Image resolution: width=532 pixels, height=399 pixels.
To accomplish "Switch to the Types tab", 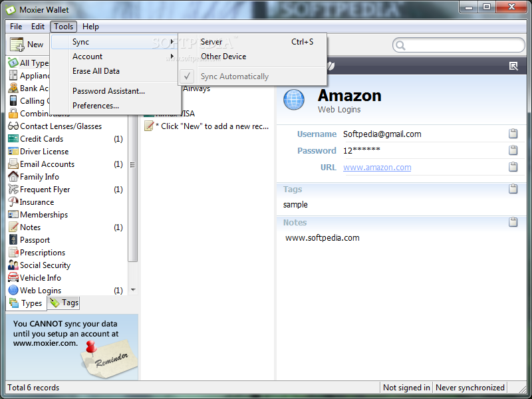I will [x=26, y=303].
